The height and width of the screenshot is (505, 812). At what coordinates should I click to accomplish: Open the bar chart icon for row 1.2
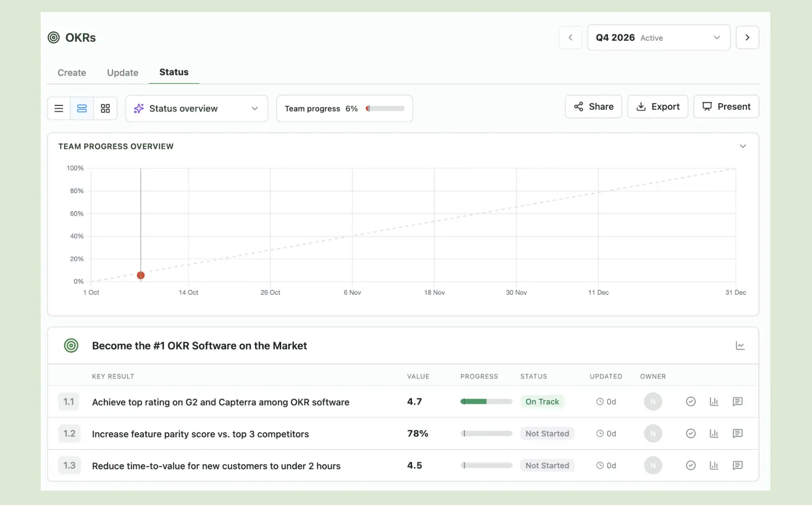point(714,433)
